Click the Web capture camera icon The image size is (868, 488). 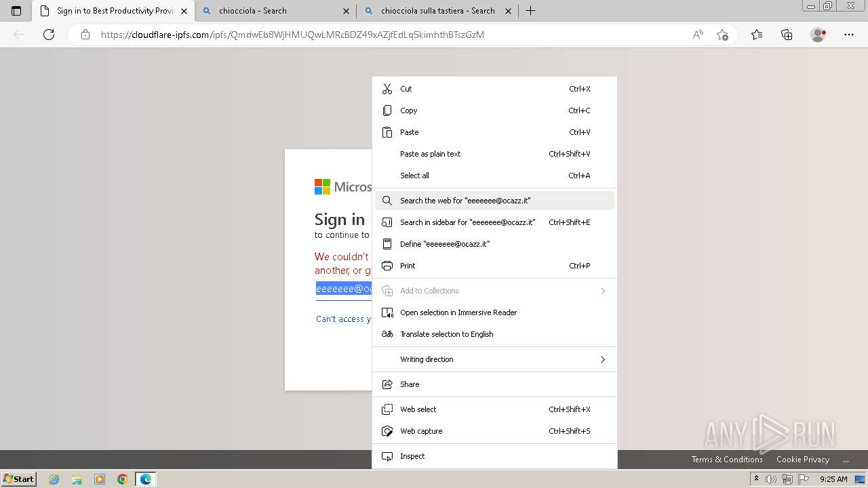tap(387, 431)
